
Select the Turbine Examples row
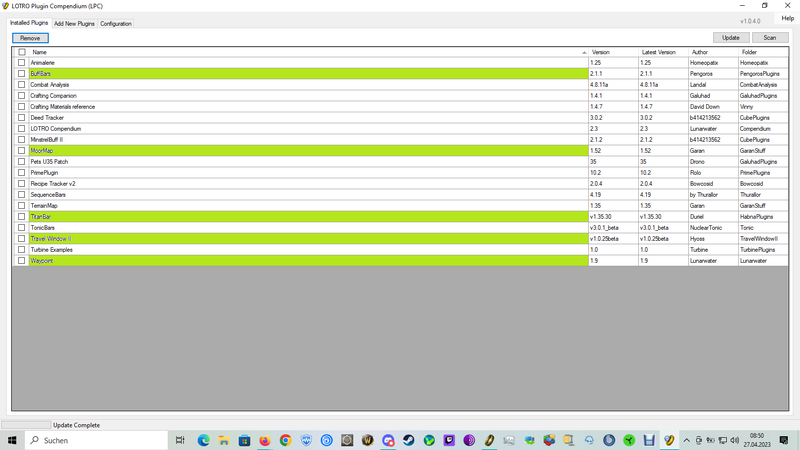click(x=401, y=250)
